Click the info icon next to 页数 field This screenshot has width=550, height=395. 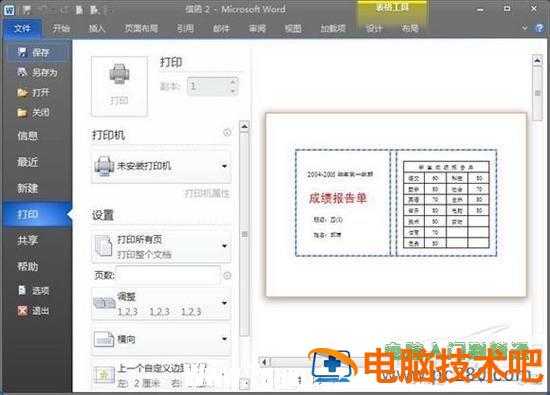click(x=227, y=275)
